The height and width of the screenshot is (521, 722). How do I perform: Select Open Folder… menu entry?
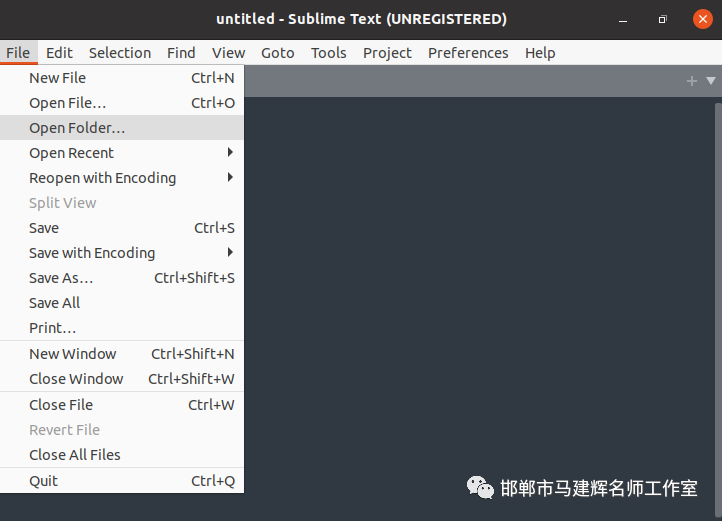click(122, 128)
